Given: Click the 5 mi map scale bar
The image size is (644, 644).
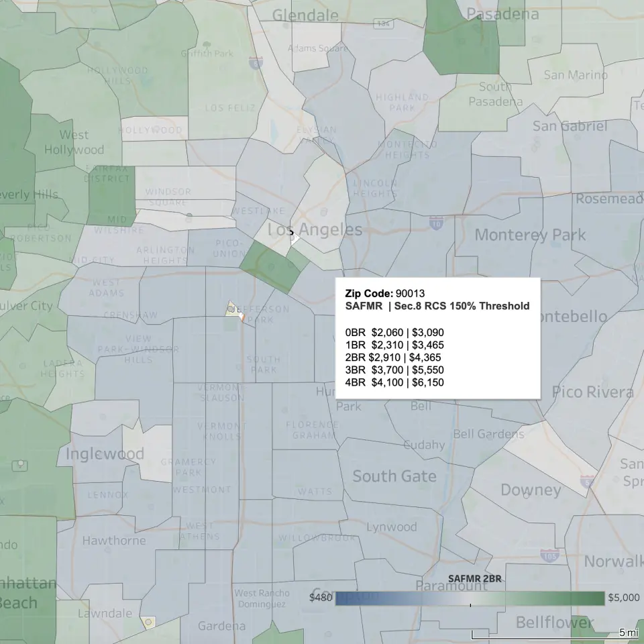Looking at the screenshot, I should (555, 633).
